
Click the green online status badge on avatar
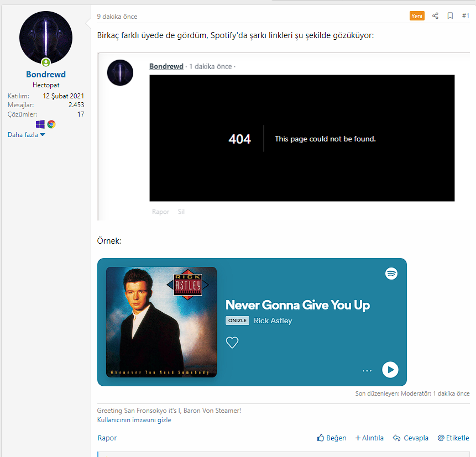(46, 62)
